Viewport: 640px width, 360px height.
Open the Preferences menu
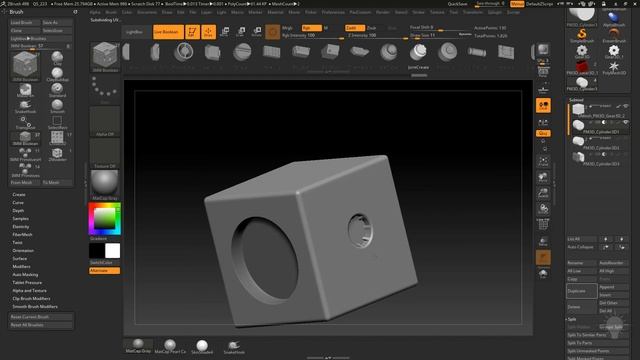(333, 12)
